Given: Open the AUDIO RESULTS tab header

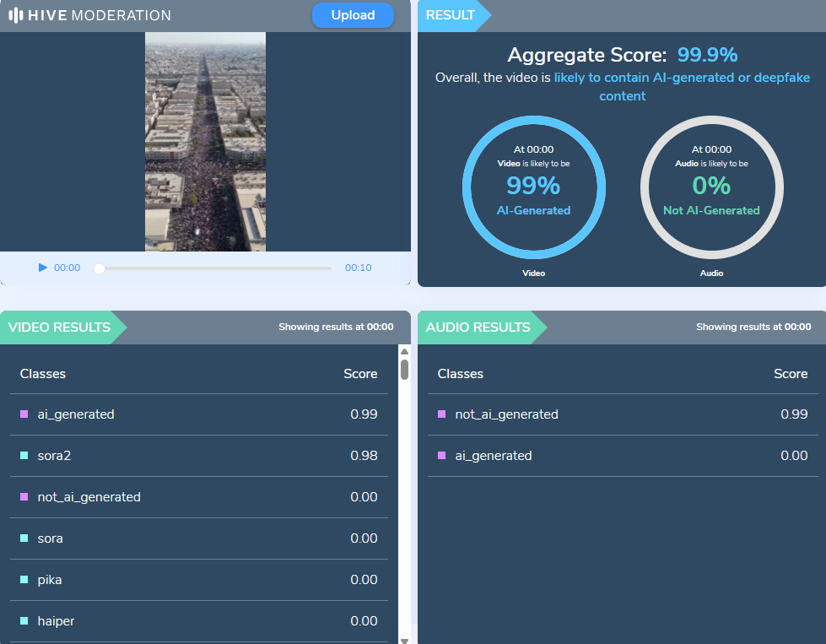Looking at the screenshot, I should click(x=478, y=327).
